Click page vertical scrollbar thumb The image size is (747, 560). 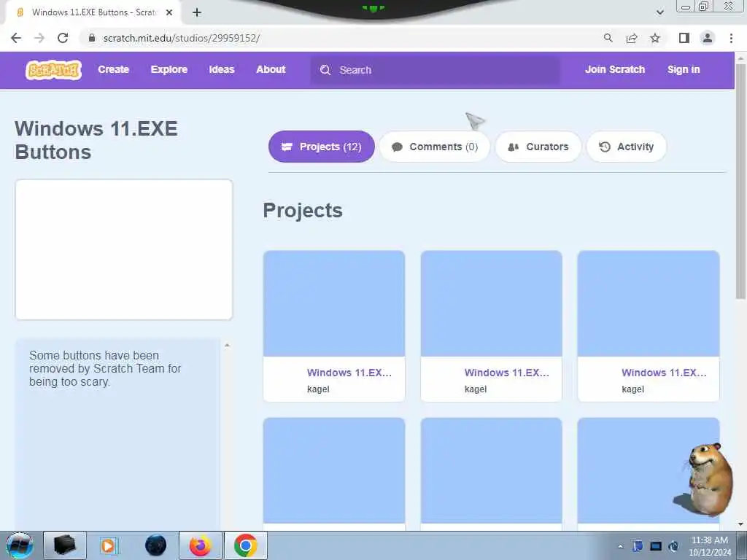click(x=740, y=181)
